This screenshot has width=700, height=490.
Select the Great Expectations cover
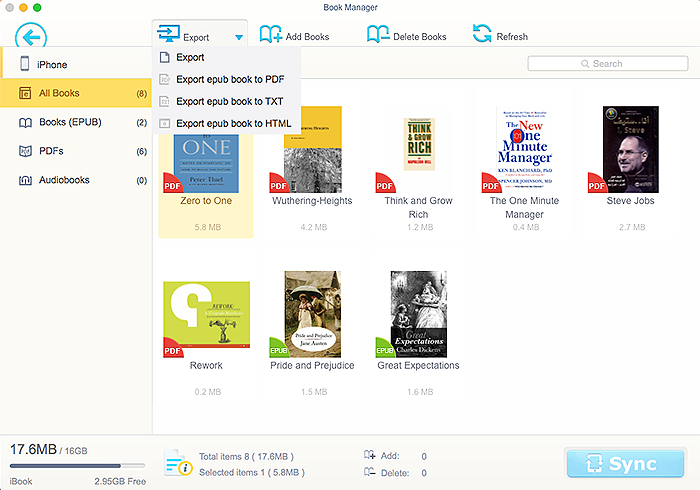(x=419, y=314)
